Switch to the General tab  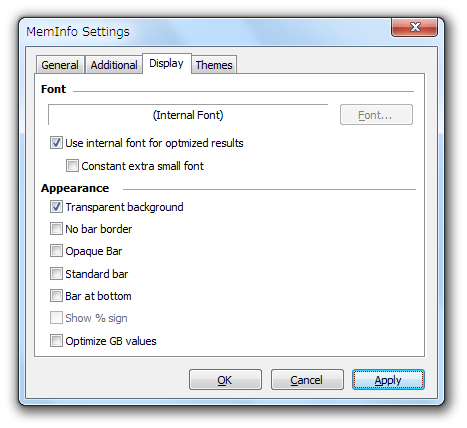(x=60, y=65)
